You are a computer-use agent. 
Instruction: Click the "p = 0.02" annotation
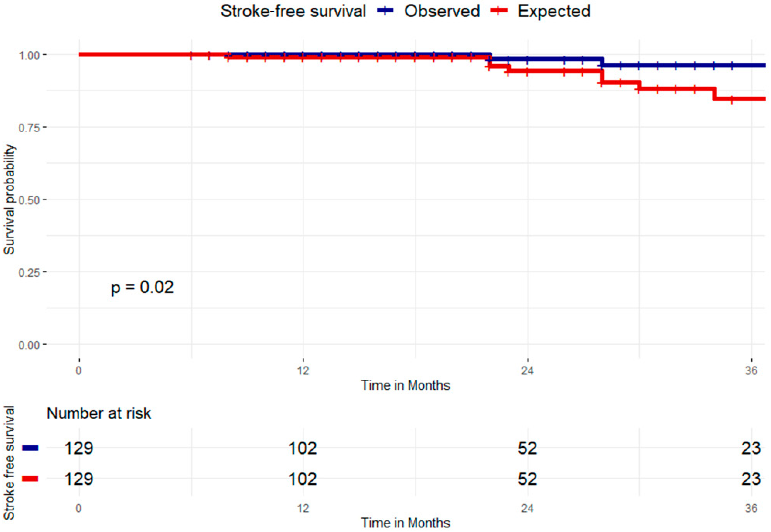[142, 287]
